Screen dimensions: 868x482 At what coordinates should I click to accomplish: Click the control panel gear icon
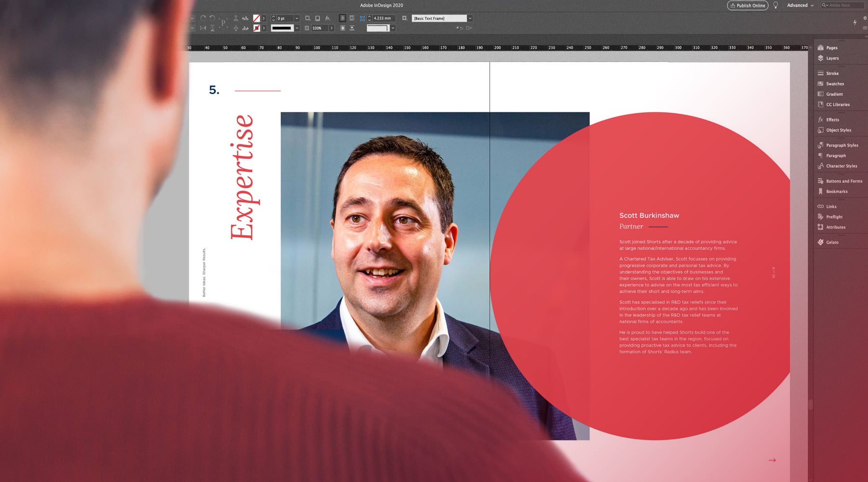pyautogui.click(x=865, y=18)
